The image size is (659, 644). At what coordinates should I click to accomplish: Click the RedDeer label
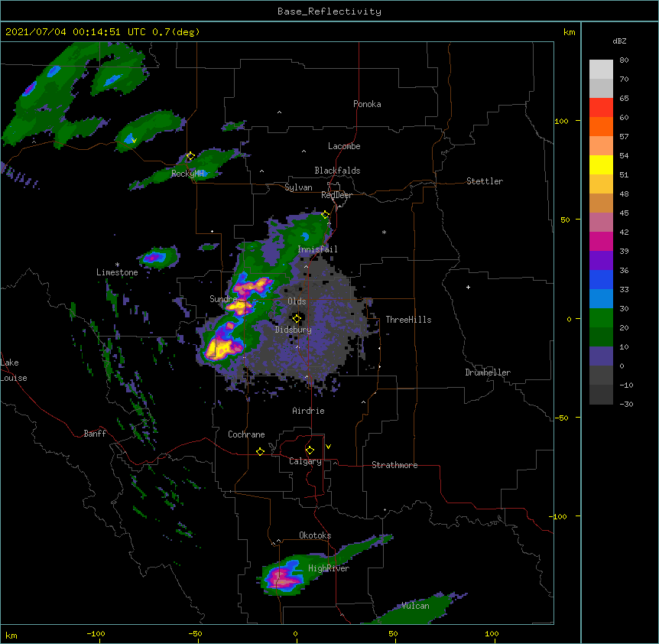[x=336, y=195]
